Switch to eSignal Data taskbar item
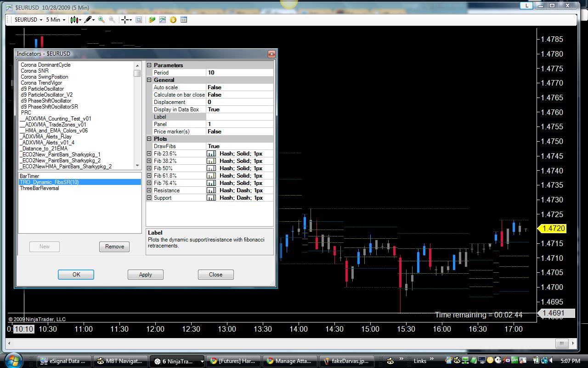Image resolution: width=588 pixels, height=368 pixels. tap(64, 361)
